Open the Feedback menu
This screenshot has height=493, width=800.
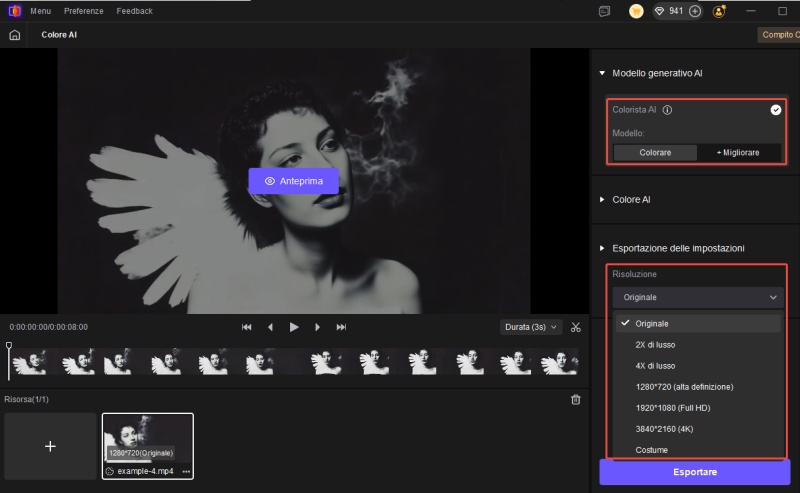pos(134,11)
